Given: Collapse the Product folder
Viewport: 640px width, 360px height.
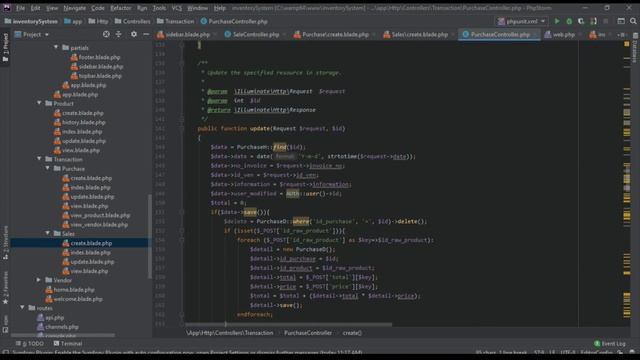Looking at the screenshot, I should (39, 104).
